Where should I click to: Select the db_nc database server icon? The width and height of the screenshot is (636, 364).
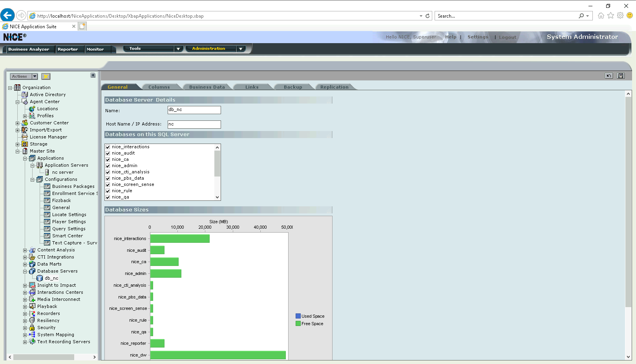point(40,278)
